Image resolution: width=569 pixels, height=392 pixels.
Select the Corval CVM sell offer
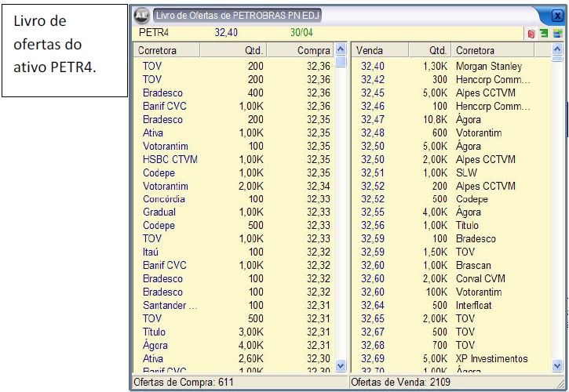451,279
